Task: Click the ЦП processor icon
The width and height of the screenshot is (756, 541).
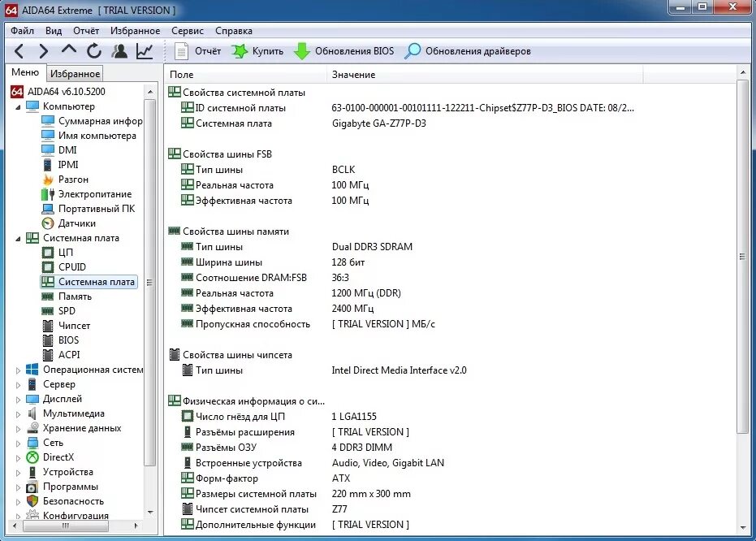Action: pyautogui.click(x=48, y=253)
